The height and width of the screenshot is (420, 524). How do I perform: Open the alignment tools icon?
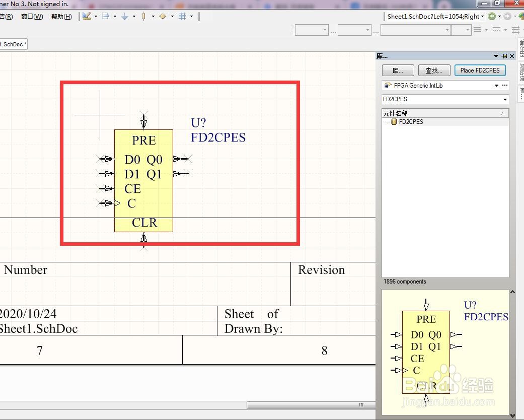(106, 16)
